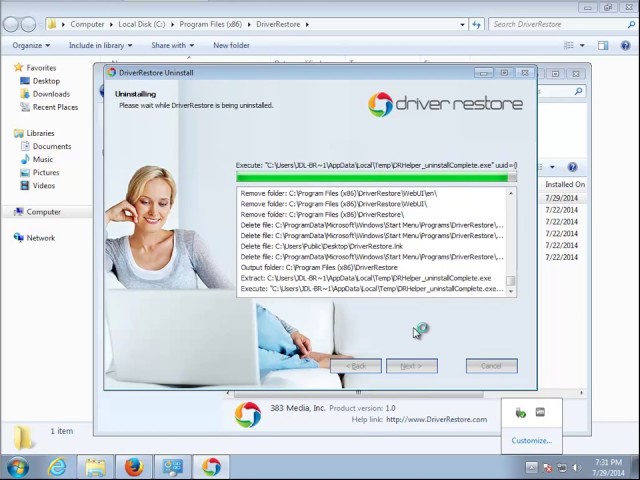Click DriverRestore logo in Programs details pane
The height and width of the screenshot is (480, 640).
click(x=248, y=415)
